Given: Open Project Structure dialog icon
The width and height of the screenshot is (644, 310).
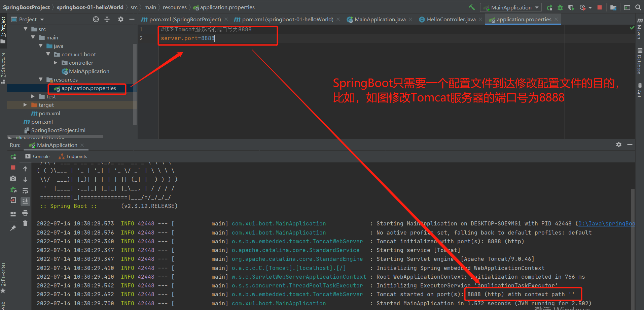Looking at the screenshot, I should (613, 7).
